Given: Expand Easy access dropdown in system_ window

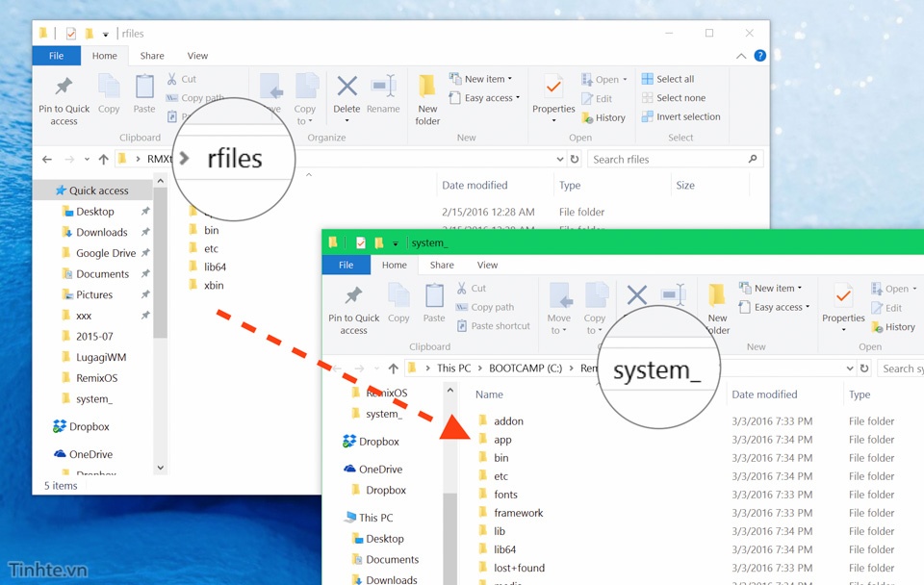Looking at the screenshot, I should click(777, 307).
